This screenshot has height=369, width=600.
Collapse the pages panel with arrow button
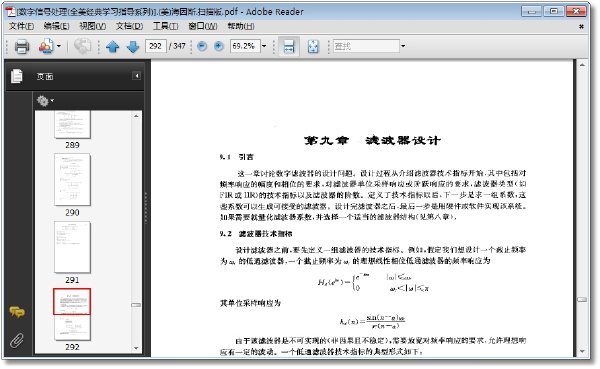pos(136,76)
